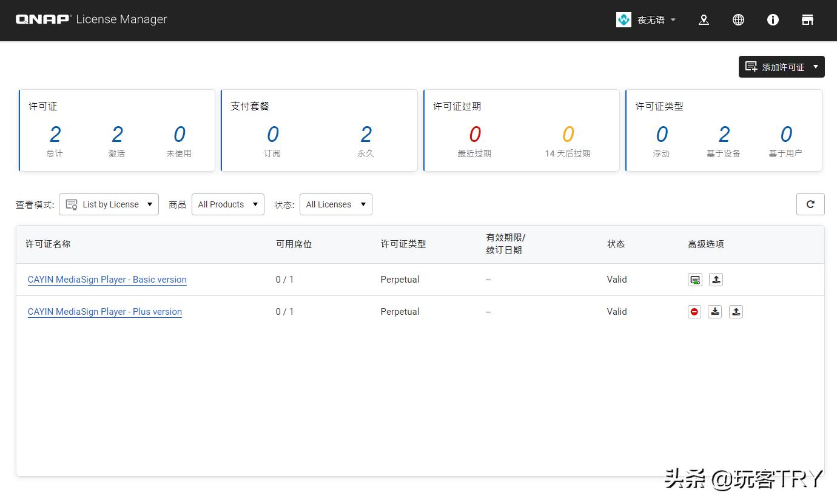Click download icon for Plus version license

click(x=715, y=312)
